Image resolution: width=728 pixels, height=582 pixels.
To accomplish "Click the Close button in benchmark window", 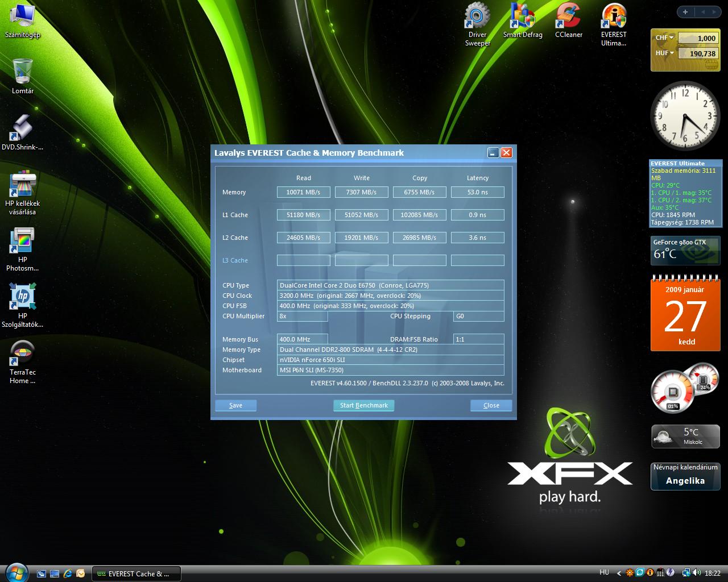I will (x=491, y=405).
